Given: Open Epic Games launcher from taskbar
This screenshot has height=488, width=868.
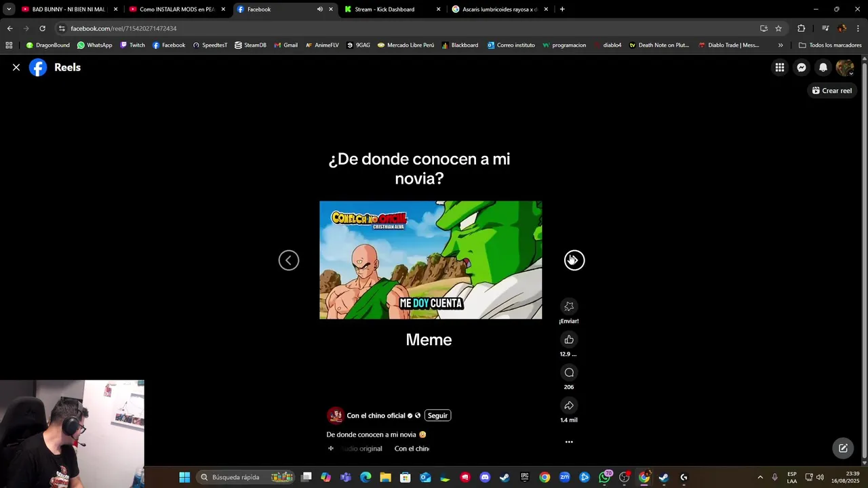Looking at the screenshot, I should (x=525, y=477).
